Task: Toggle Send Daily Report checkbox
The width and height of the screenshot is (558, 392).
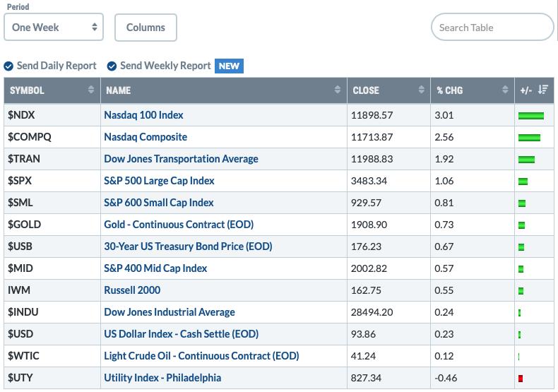Action: [x=8, y=66]
